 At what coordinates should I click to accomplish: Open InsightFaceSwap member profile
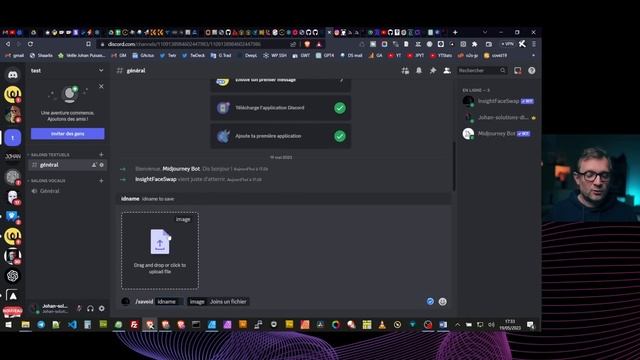pyautogui.click(x=498, y=101)
